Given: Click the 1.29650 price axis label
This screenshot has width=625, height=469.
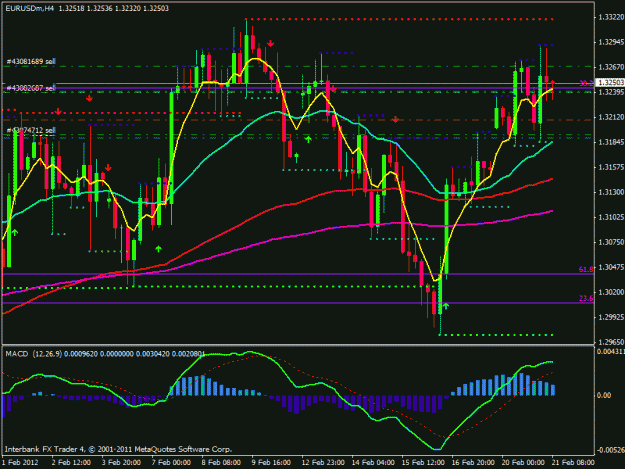Looking at the screenshot, I should point(611,342).
